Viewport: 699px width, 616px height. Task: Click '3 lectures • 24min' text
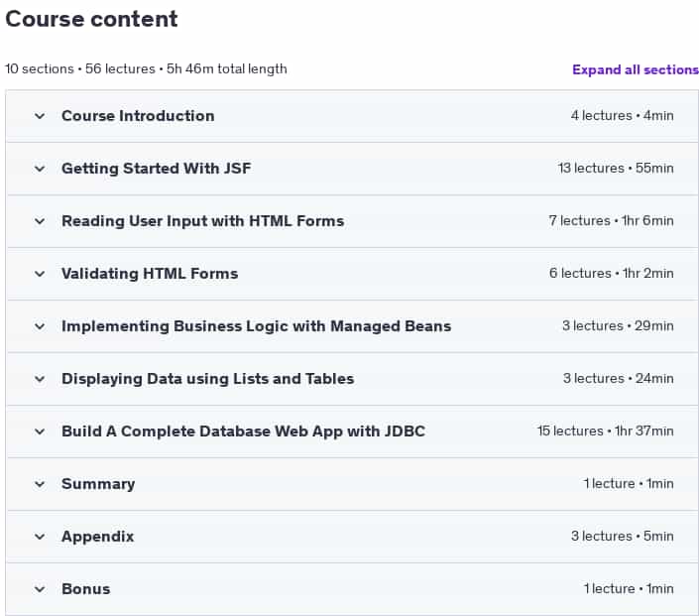(619, 378)
